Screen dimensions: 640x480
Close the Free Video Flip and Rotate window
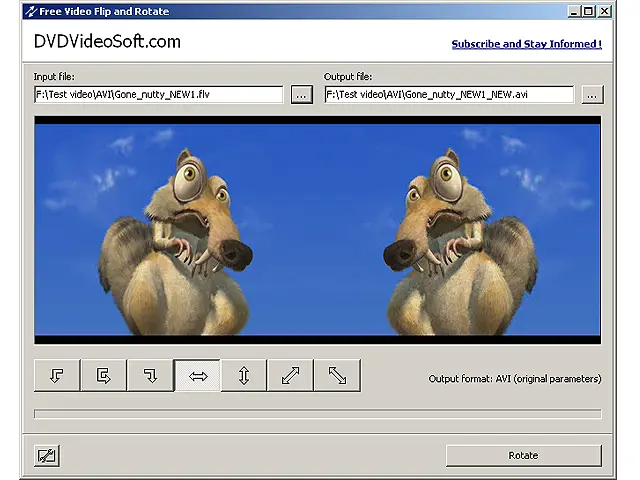click(x=604, y=11)
